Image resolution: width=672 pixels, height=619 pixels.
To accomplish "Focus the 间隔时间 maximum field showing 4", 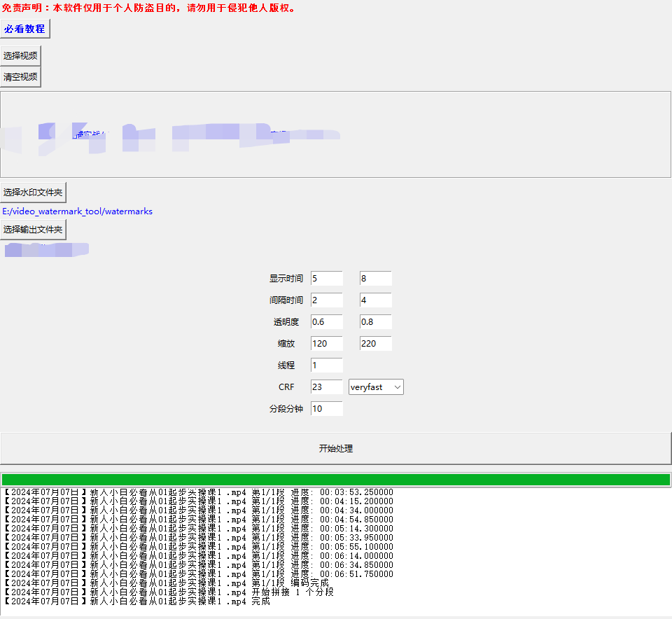I will 375,300.
